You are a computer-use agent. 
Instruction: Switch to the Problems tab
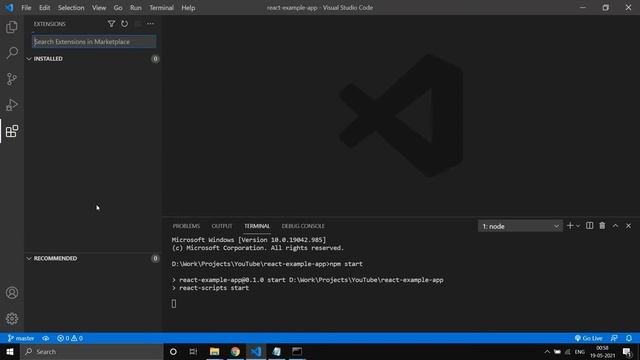[x=186, y=226]
